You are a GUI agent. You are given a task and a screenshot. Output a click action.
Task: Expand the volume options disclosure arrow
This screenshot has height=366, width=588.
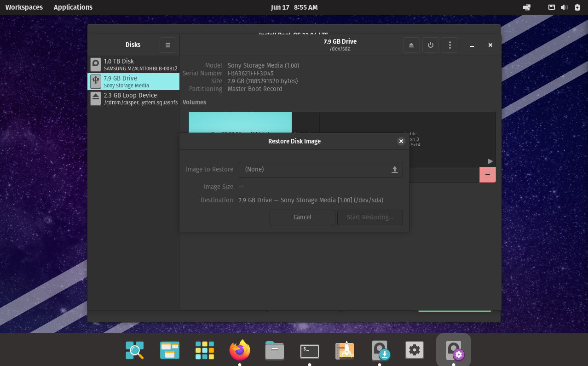tap(490, 161)
